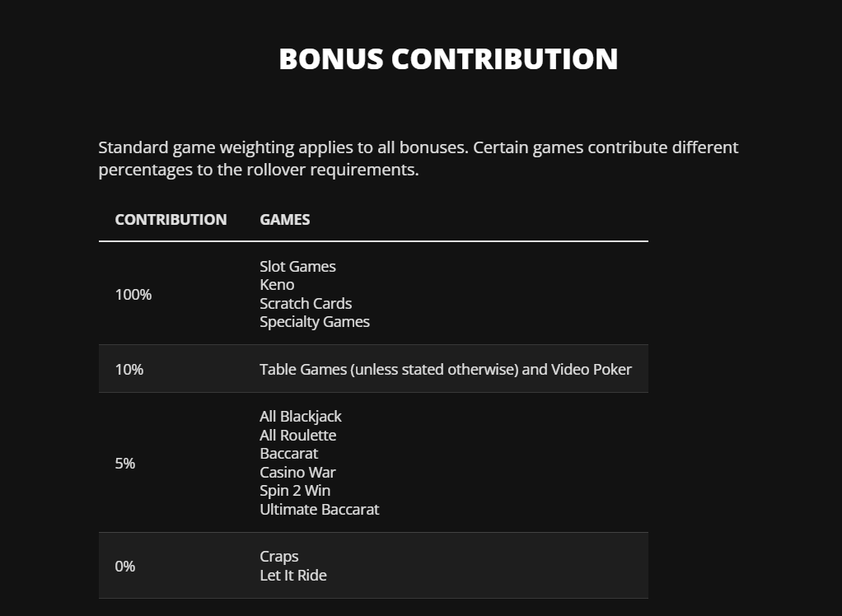Click the 5% contribution cell
This screenshot has height=616, width=842.
125,464
